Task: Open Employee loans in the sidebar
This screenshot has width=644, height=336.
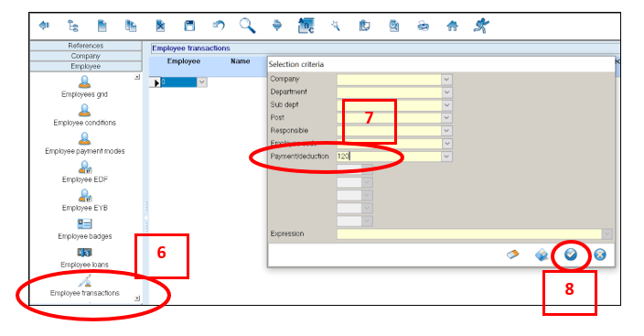Action: click(x=84, y=258)
